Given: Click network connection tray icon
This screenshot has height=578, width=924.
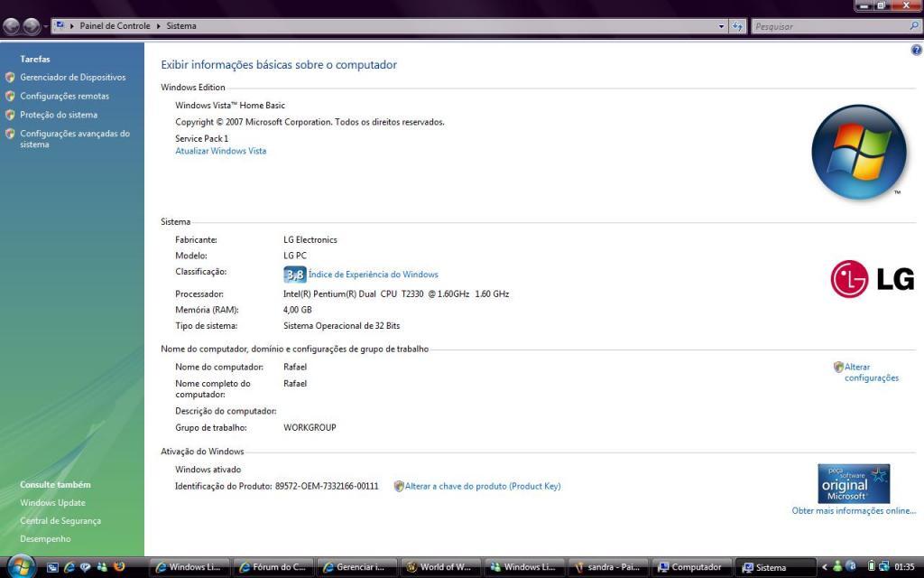Looking at the screenshot, I should point(884,567).
